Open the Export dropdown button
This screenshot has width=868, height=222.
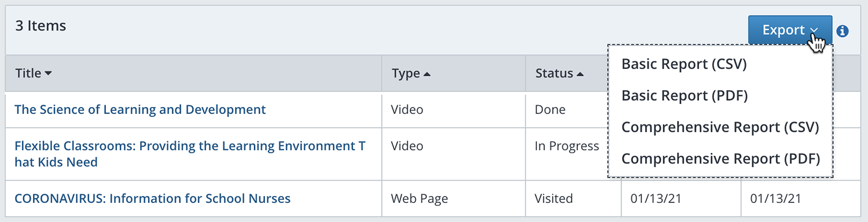[x=790, y=30]
